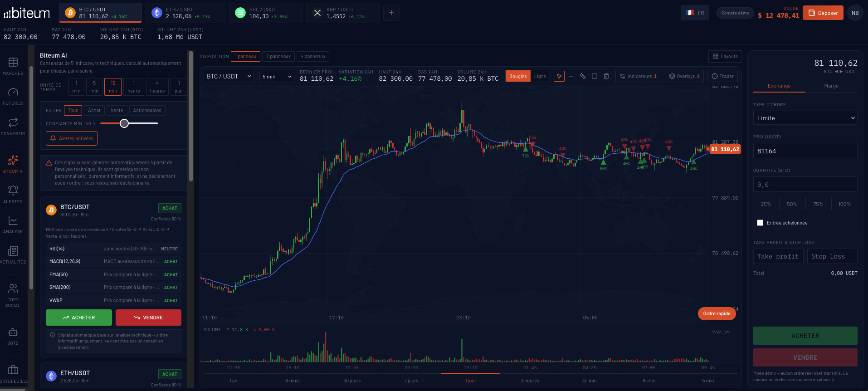
Task: Click the SOL coin icon in top tab
Action: [x=240, y=13]
